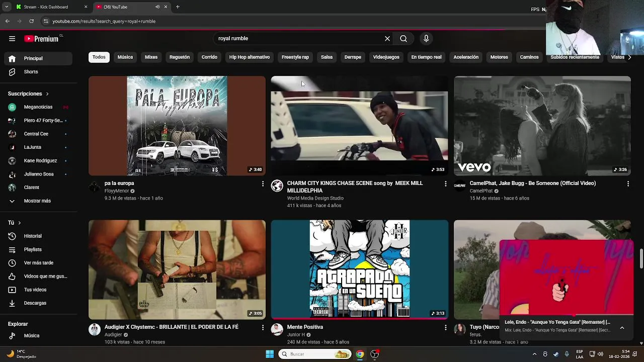Open options menu for CamelPhat Be Someone video

628,184
